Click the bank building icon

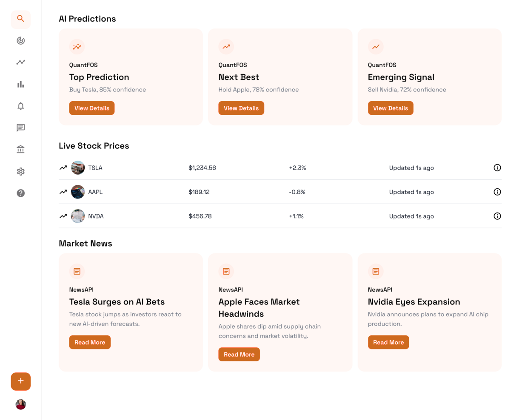click(20, 149)
